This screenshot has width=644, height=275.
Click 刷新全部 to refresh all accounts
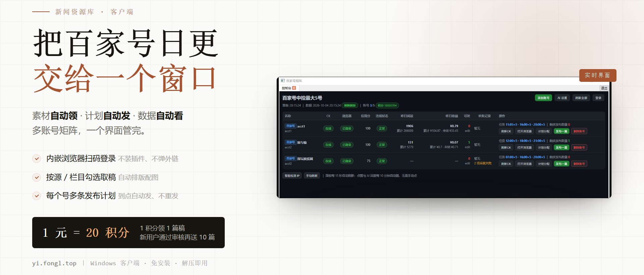581,98
